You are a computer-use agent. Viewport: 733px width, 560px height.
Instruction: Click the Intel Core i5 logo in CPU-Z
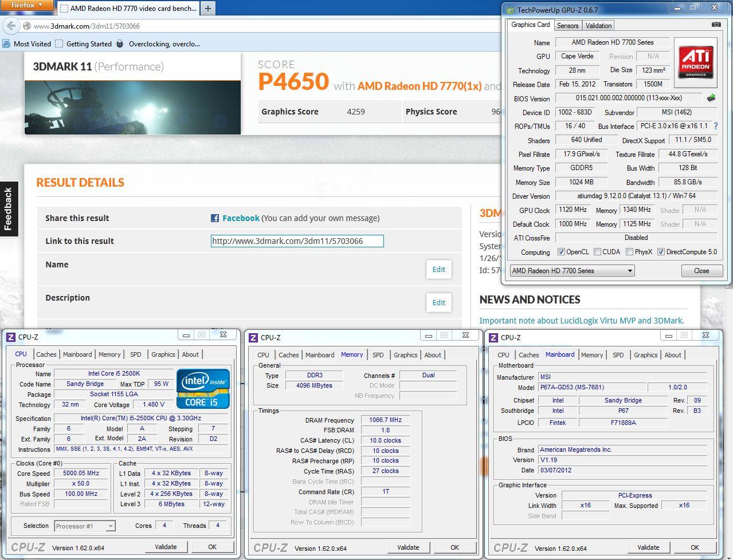coord(203,389)
